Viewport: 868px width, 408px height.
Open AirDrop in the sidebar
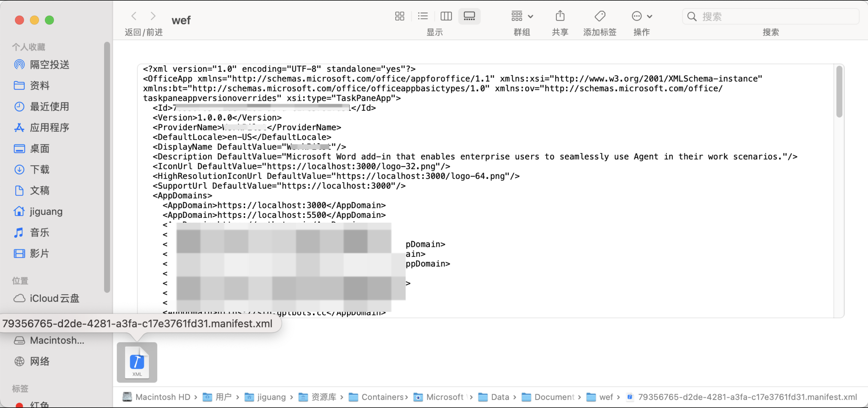pyautogui.click(x=49, y=64)
